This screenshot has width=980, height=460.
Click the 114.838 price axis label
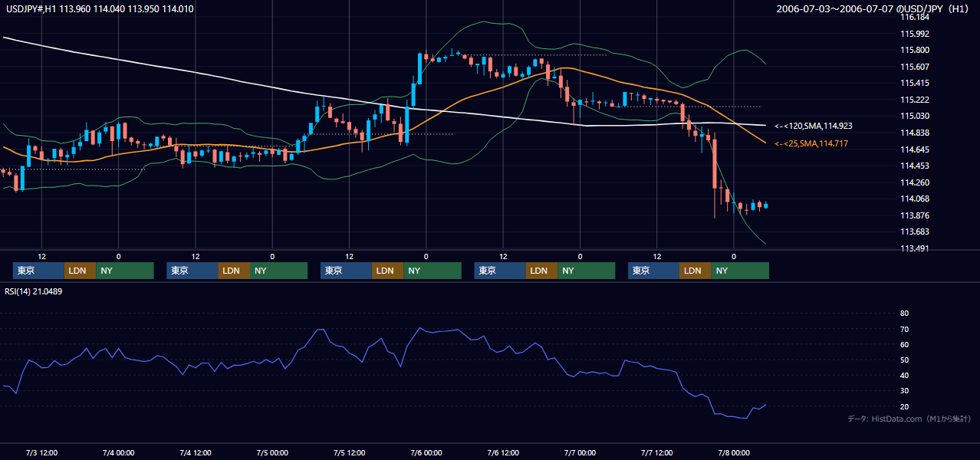[x=914, y=133]
